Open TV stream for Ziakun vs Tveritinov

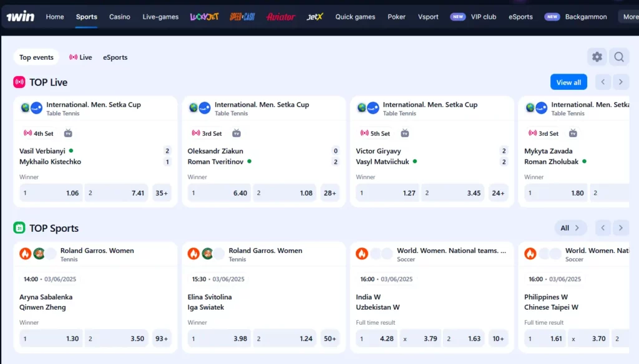tap(237, 133)
